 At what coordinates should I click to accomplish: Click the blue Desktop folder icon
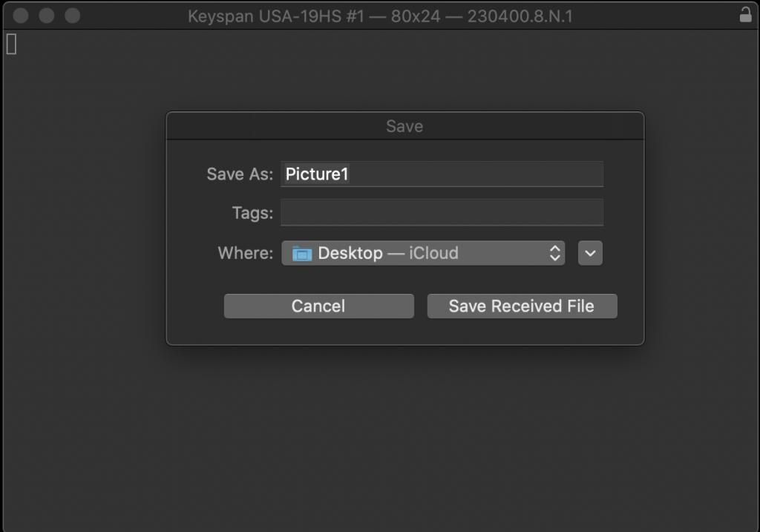coord(301,254)
